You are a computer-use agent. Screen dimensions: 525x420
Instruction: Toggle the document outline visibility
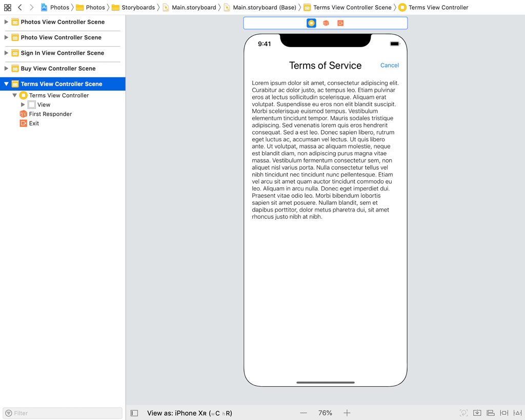pos(134,413)
